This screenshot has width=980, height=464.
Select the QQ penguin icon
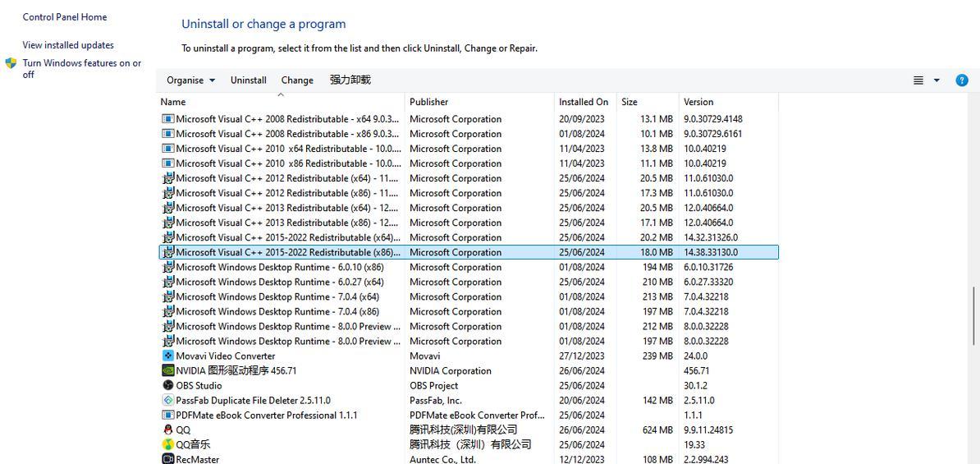tap(168, 430)
